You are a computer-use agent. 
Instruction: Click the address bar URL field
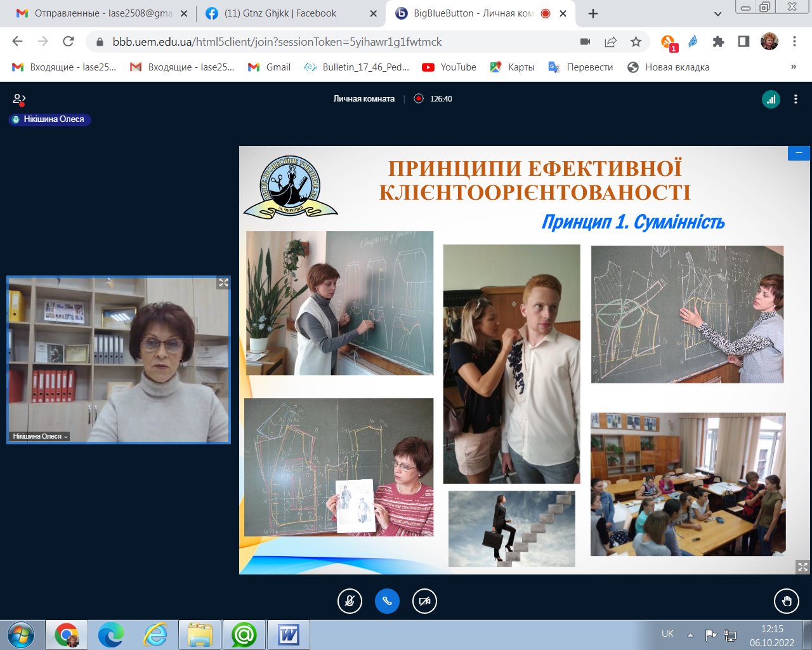(336, 42)
